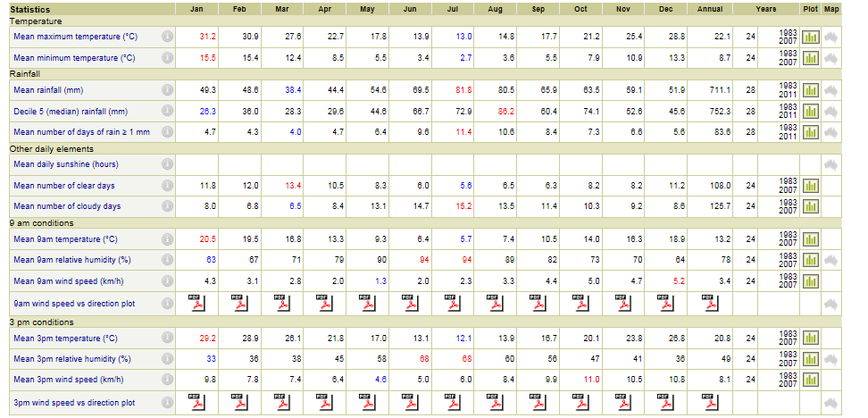
Task: Open plot for mean 9am wind speed
Action: point(811,280)
